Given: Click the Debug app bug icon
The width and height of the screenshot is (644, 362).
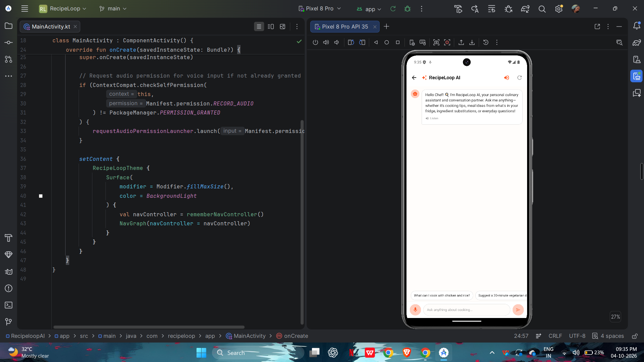Looking at the screenshot, I should click(407, 9).
